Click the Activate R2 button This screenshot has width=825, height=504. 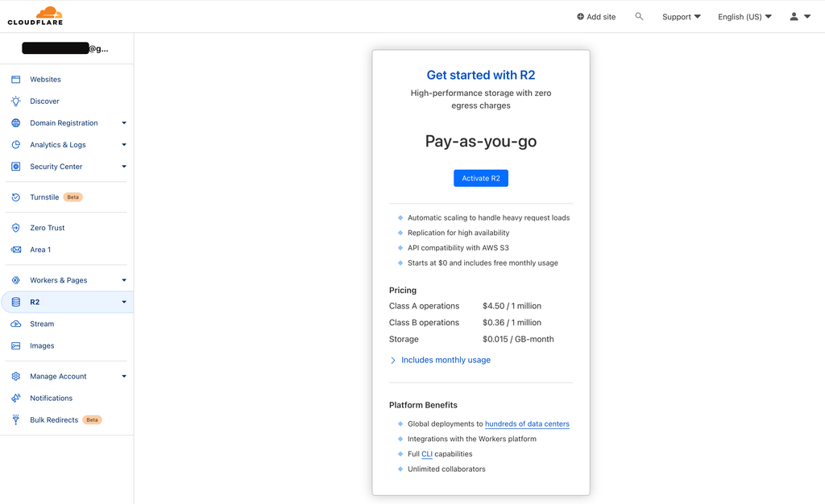(480, 178)
